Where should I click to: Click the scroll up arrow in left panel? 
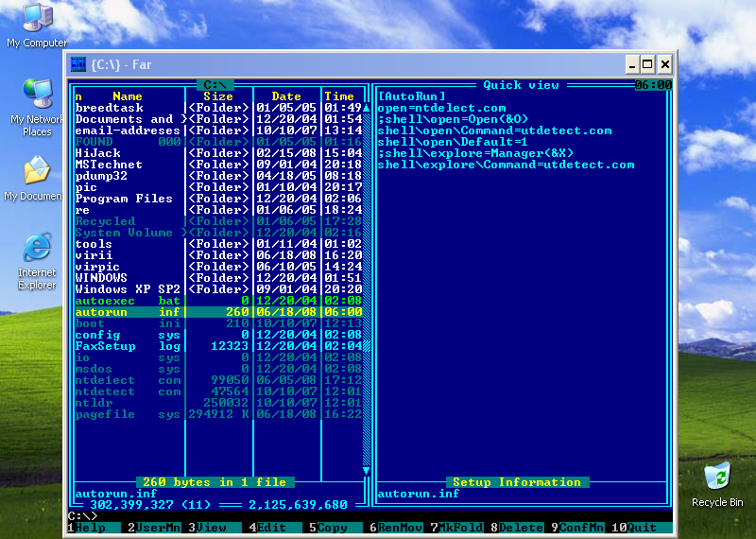coord(367,108)
